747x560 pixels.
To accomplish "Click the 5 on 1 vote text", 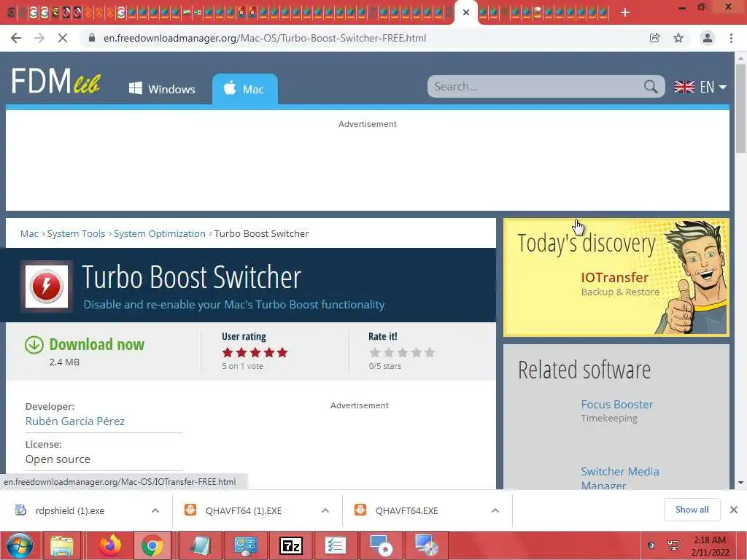I will 242,366.
